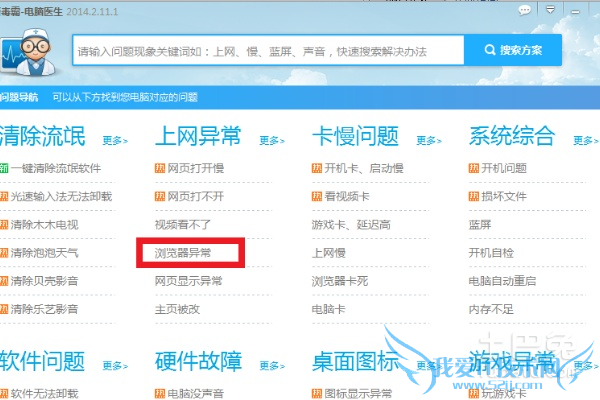Open 更多 next to 清除流氓
The width and height of the screenshot is (600, 400).
tap(115, 141)
